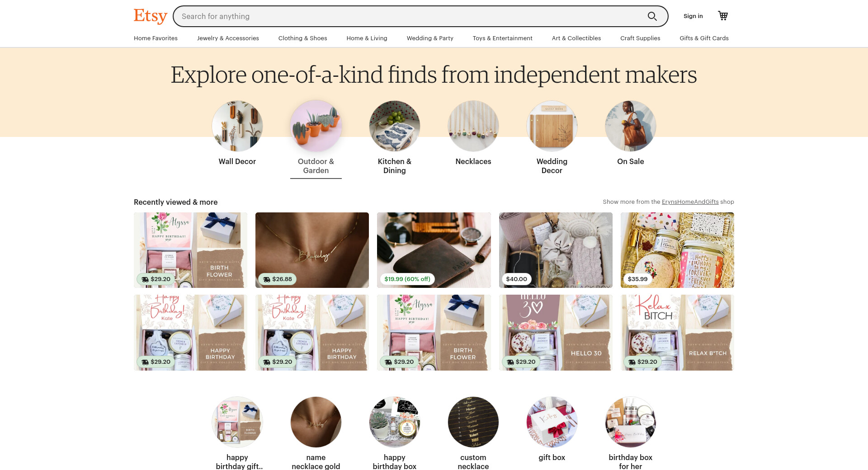This screenshot has height=470, width=868.
Task: Choose the Necklaces category circle
Action: pos(473,126)
